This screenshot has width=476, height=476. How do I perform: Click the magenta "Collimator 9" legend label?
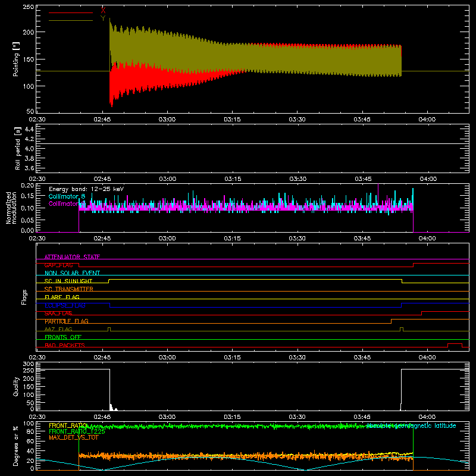67,203
